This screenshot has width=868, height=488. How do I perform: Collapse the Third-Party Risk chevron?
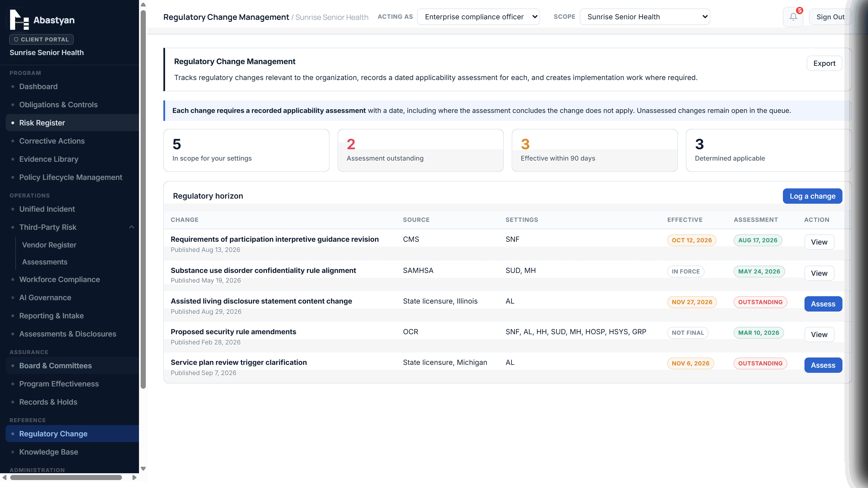tap(131, 227)
